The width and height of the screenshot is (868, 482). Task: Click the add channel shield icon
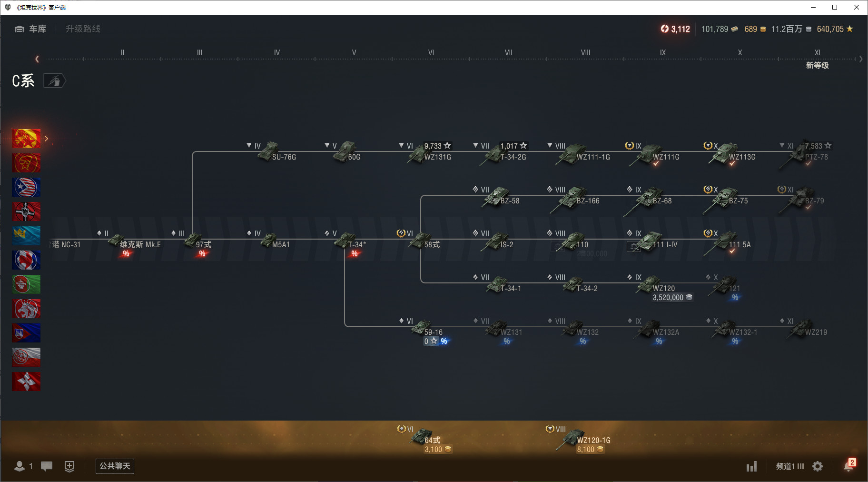(x=69, y=466)
